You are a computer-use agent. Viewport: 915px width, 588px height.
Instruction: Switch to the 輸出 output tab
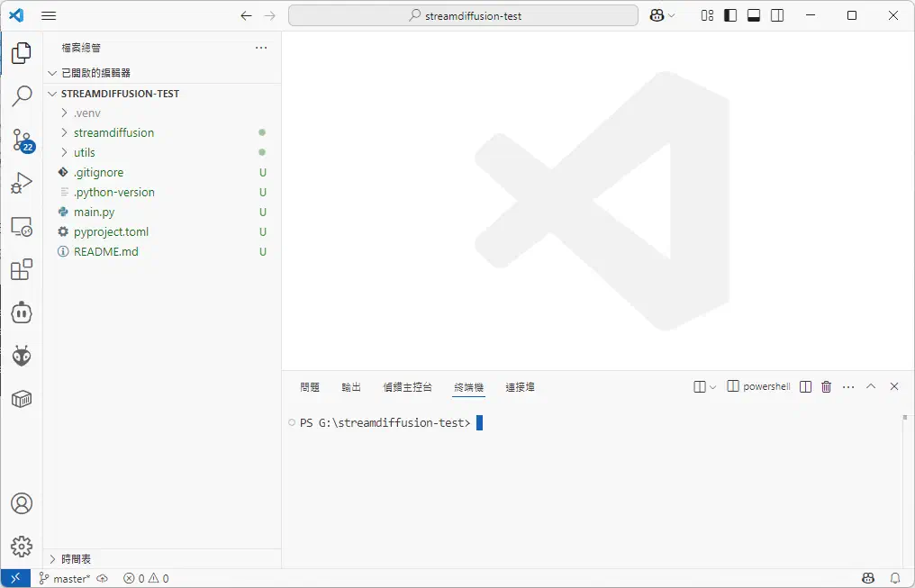coord(351,386)
